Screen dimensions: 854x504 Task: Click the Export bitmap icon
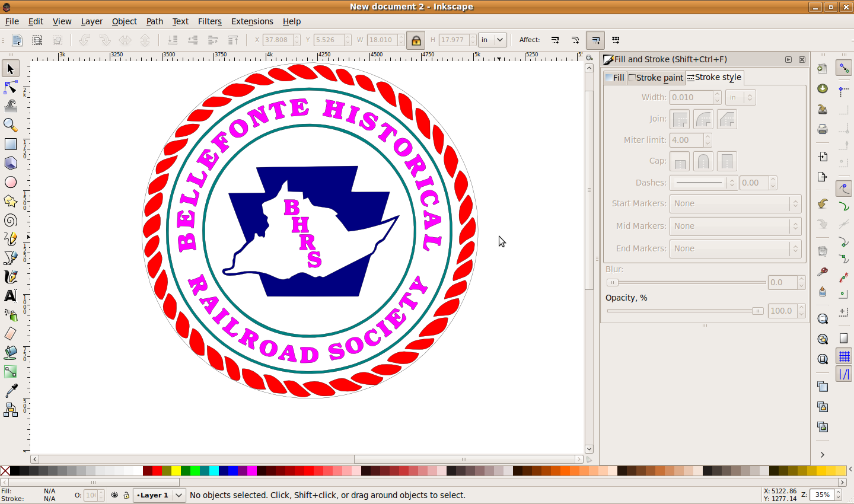pyautogui.click(x=823, y=177)
